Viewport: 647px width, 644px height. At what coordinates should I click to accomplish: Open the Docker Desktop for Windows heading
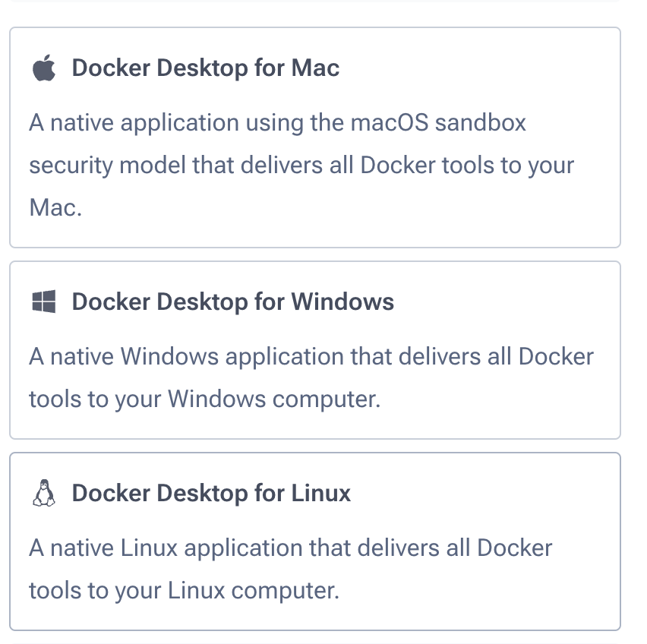[x=232, y=302]
